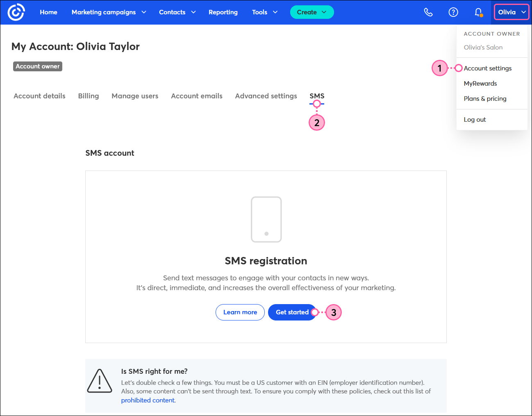Screen dimensions: 532x416
Task: Click the Learn more button
Action: point(240,312)
